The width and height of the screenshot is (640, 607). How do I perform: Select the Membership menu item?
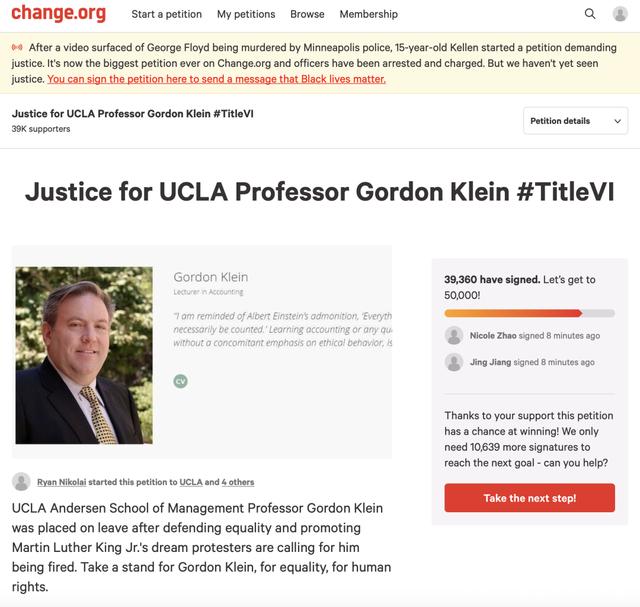369,14
